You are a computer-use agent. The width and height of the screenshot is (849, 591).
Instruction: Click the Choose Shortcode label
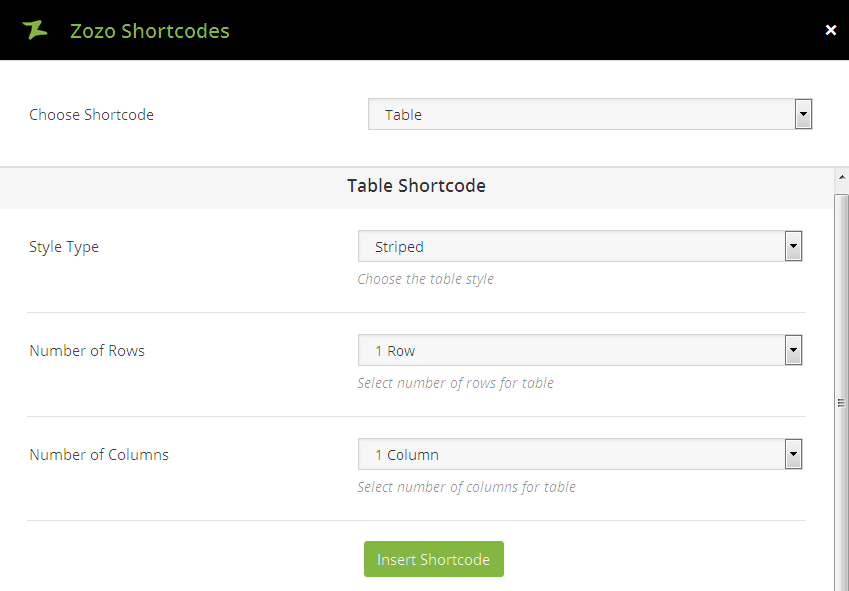(91, 114)
